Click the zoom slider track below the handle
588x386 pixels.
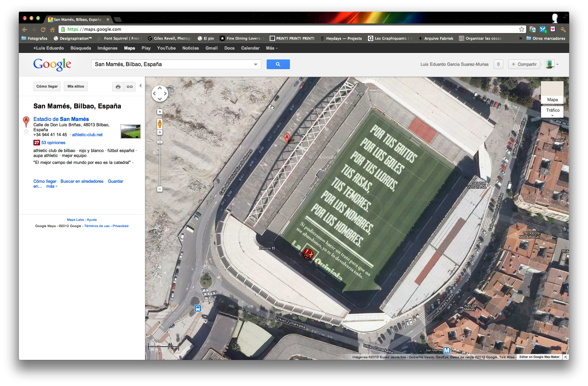[x=160, y=165]
